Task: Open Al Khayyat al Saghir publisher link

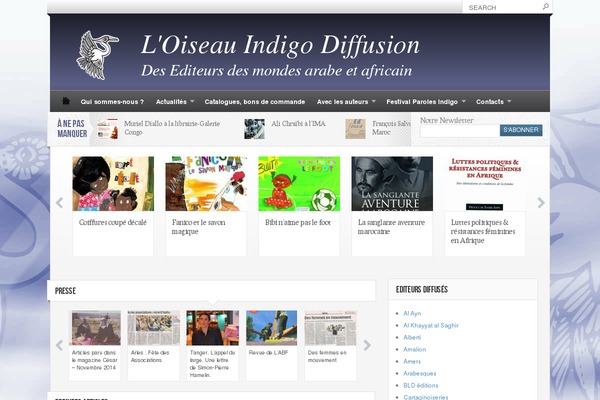Action: [x=431, y=325]
